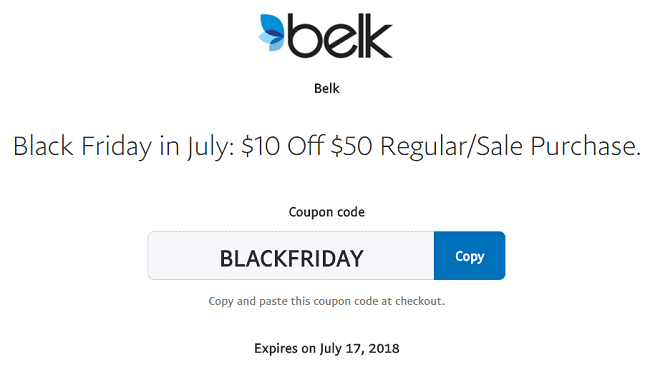
Task: Click the "Coupon code" label
Action: [327, 212]
